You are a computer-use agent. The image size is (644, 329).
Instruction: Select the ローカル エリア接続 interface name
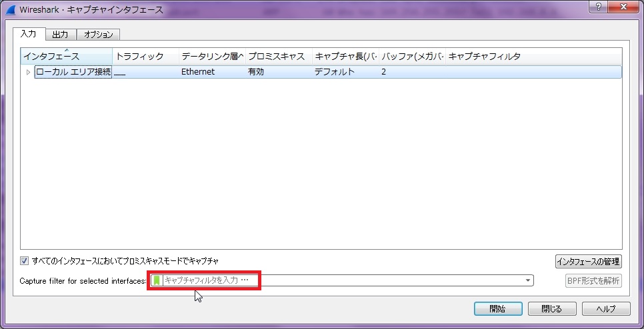click(73, 72)
